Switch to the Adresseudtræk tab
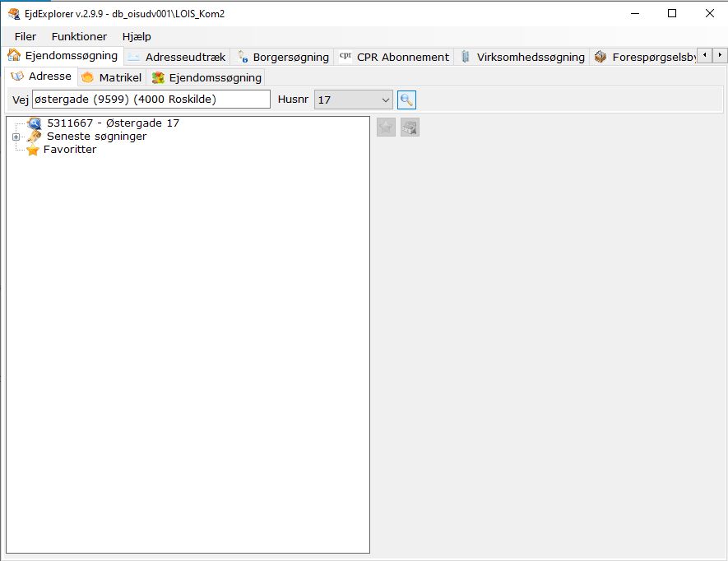Screen dimensions: 728x561 (177, 57)
